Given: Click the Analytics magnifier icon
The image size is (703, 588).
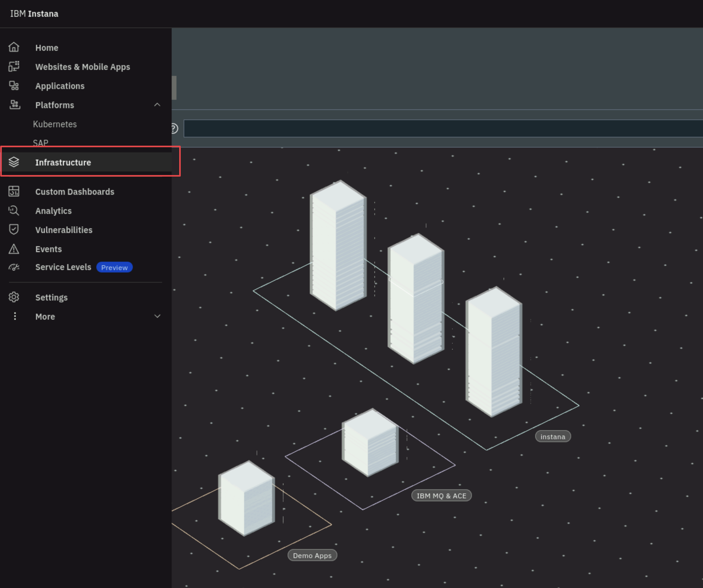Looking at the screenshot, I should pos(14,210).
